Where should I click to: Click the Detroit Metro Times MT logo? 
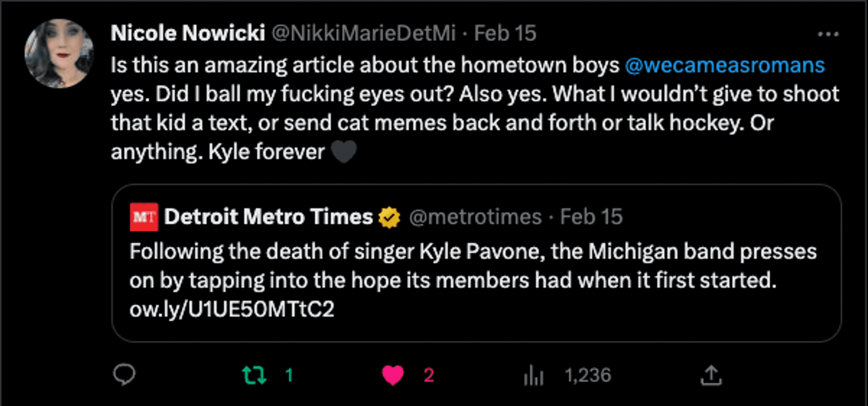click(144, 217)
